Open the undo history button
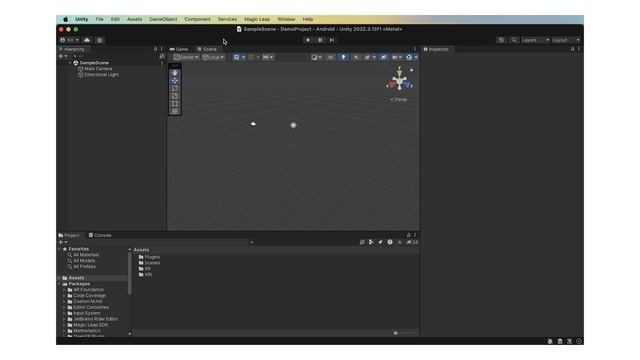This screenshot has height=360, width=640. tap(501, 40)
